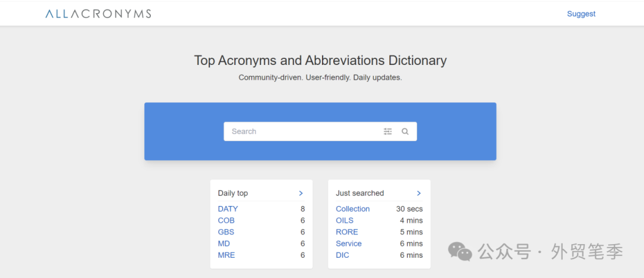Open the COB acronym link

pos(227,220)
